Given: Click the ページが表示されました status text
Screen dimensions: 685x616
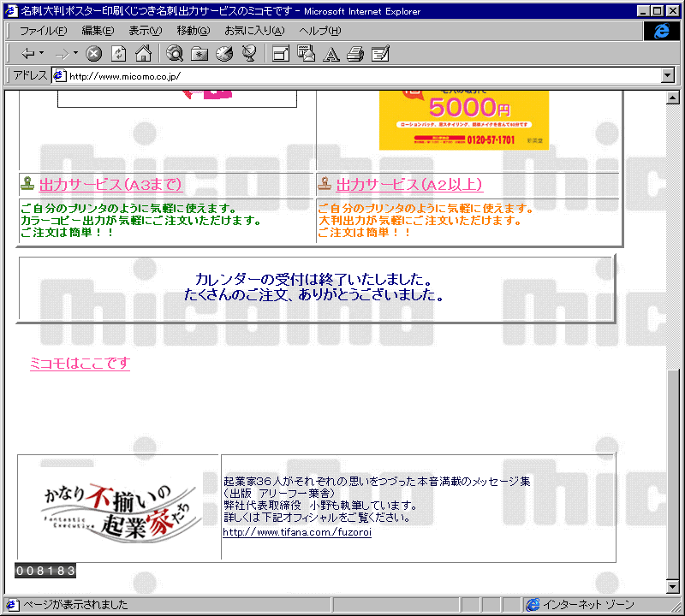Looking at the screenshot, I should tap(75, 605).
